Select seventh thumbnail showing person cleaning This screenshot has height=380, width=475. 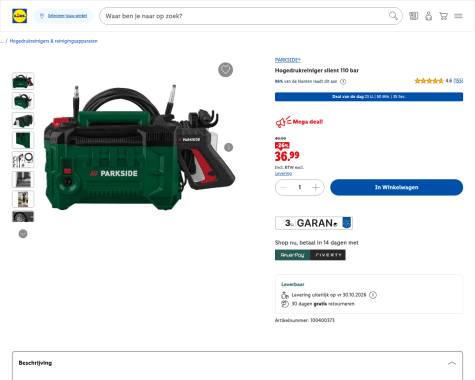[23, 199]
